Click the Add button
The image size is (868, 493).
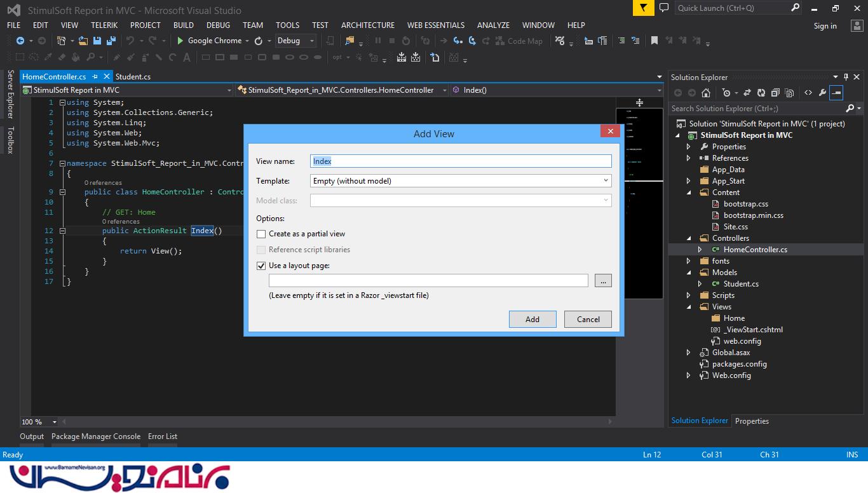pyautogui.click(x=532, y=319)
